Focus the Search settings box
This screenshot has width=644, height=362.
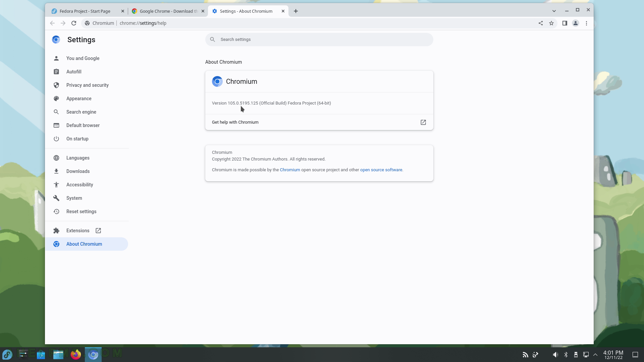tap(319, 40)
